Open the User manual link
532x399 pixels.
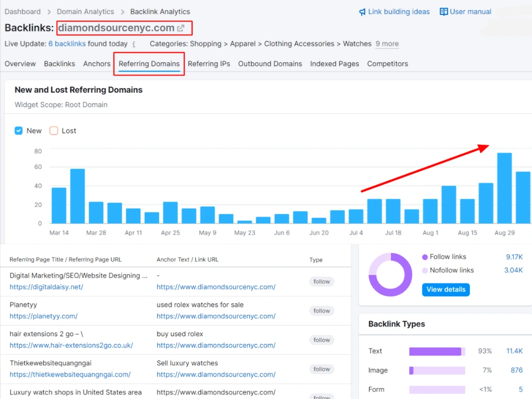pos(470,12)
